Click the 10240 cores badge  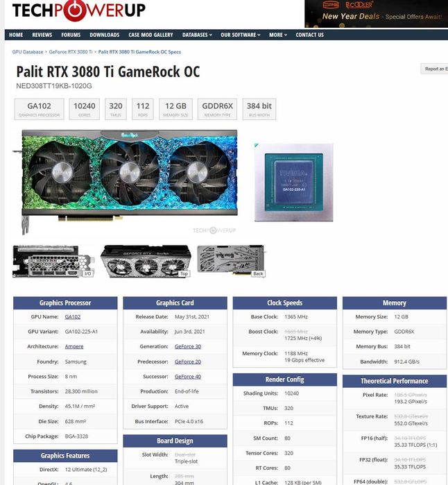pos(85,109)
